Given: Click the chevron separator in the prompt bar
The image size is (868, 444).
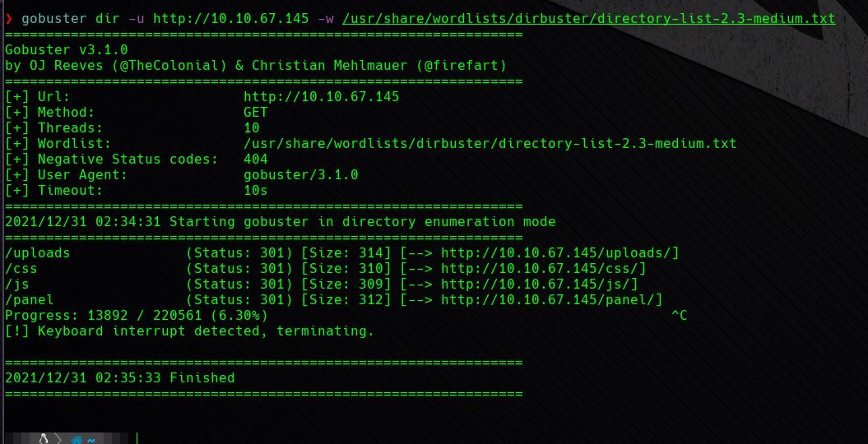Looking at the screenshot, I should pos(59,440).
